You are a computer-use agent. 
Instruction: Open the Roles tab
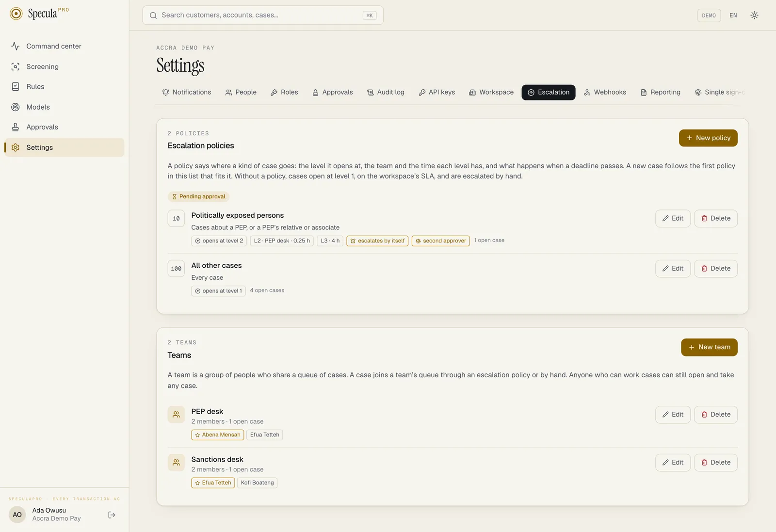tap(284, 92)
